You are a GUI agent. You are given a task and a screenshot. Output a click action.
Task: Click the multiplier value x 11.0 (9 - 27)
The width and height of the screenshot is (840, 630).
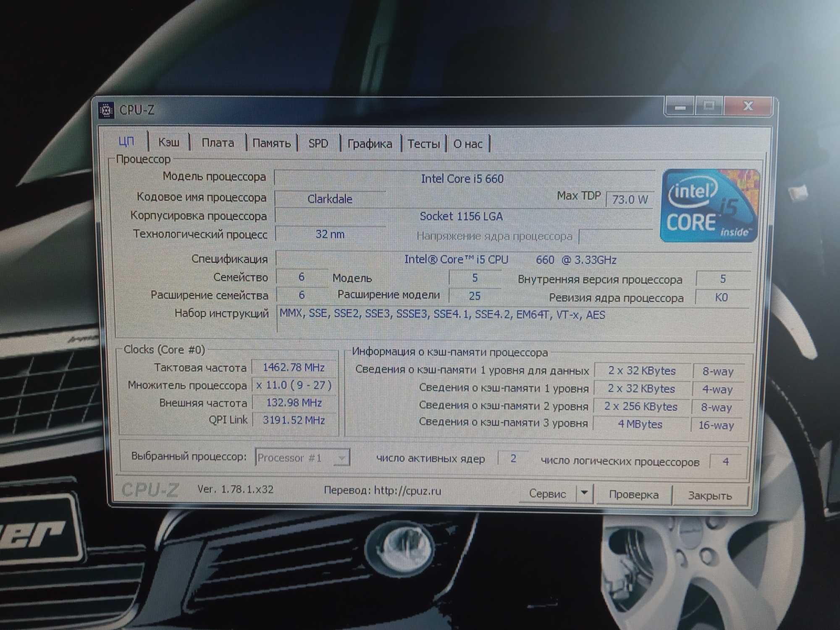click(x=294, y=385)
